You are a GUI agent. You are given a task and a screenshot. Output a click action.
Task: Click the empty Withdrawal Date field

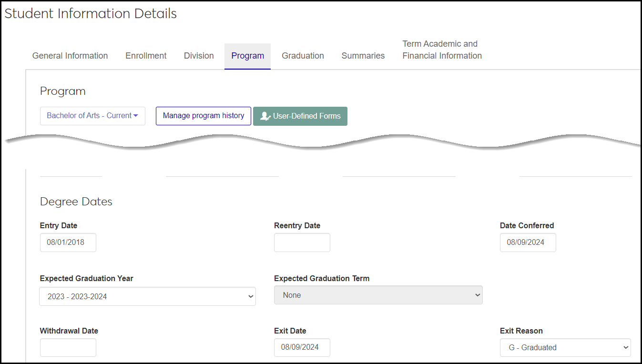pos(68,348)
